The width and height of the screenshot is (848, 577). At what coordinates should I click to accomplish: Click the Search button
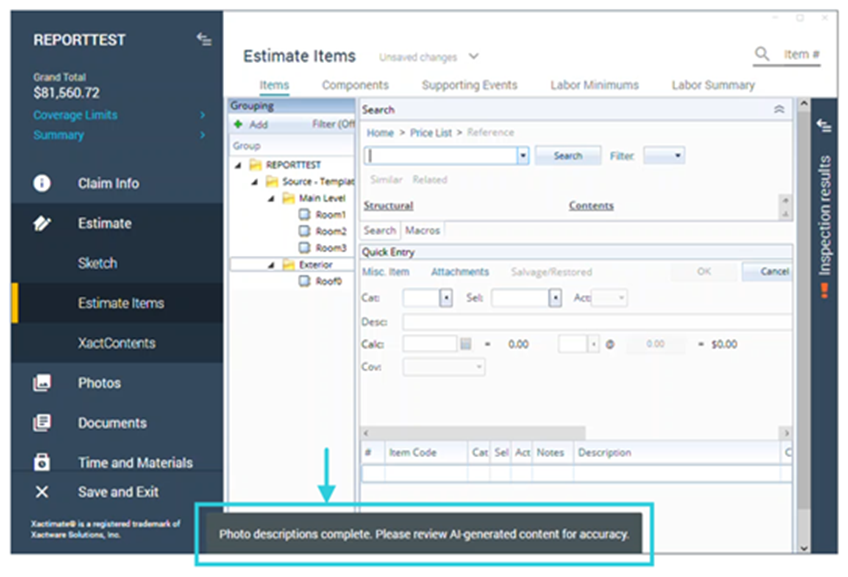tap(568, 156)
